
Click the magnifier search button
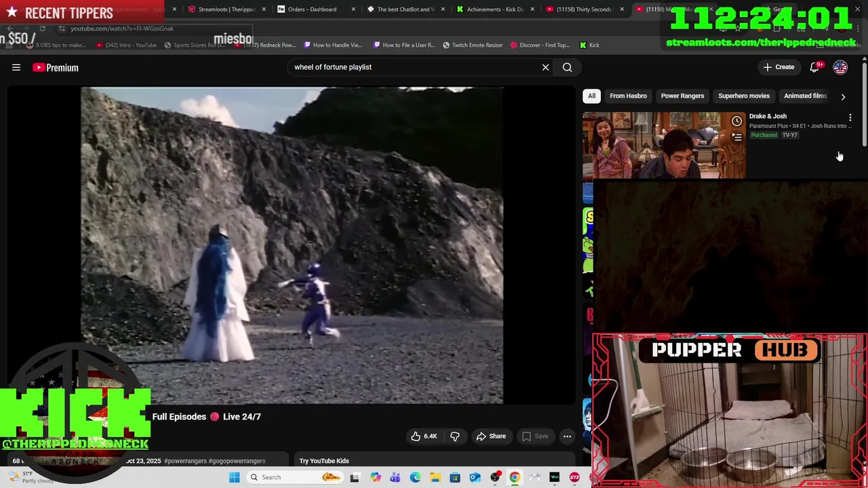(567, 67)
